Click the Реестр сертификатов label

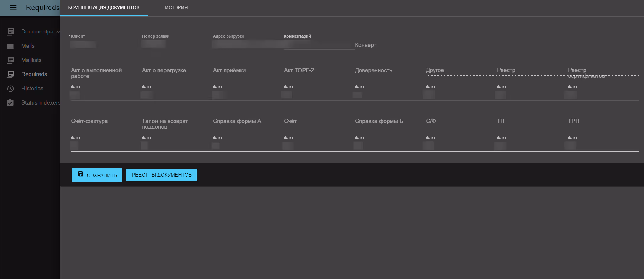pyautogui.click(x=586, y=73)
